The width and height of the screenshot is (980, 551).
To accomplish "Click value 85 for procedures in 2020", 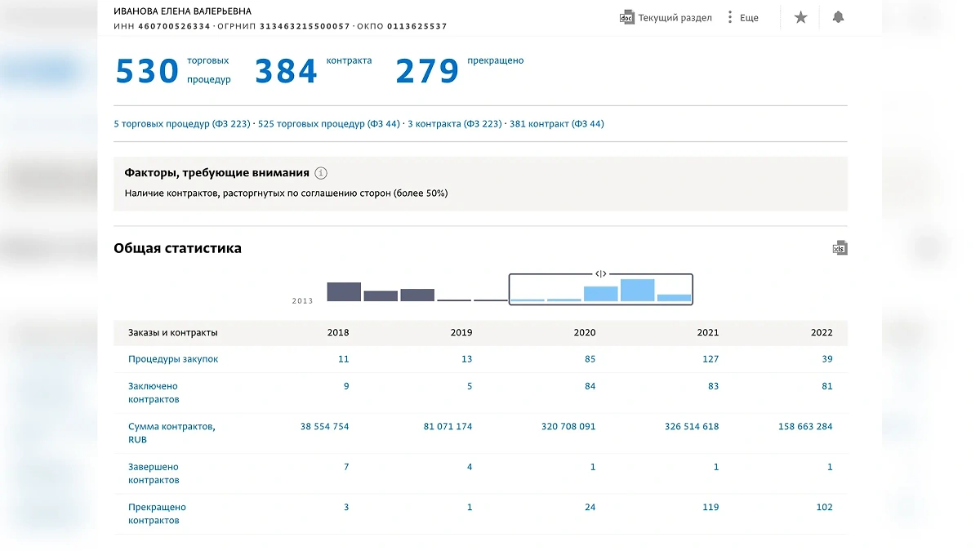I will point(590,359).
